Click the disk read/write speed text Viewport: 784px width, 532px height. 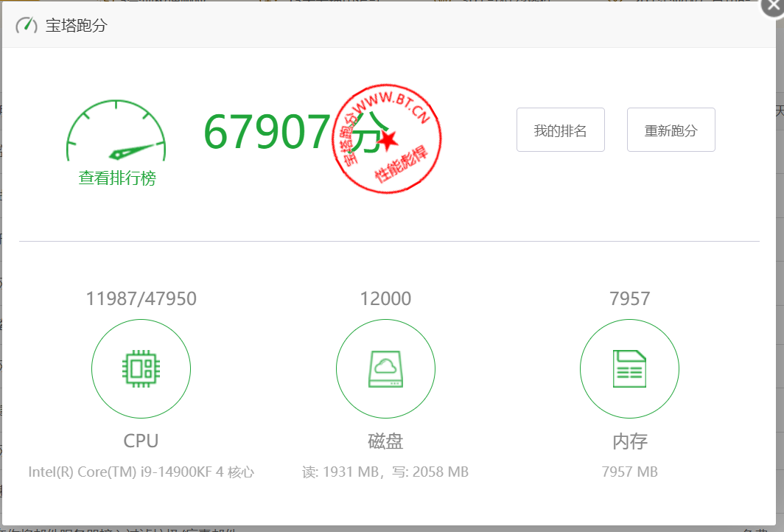(x=385, y=472)
